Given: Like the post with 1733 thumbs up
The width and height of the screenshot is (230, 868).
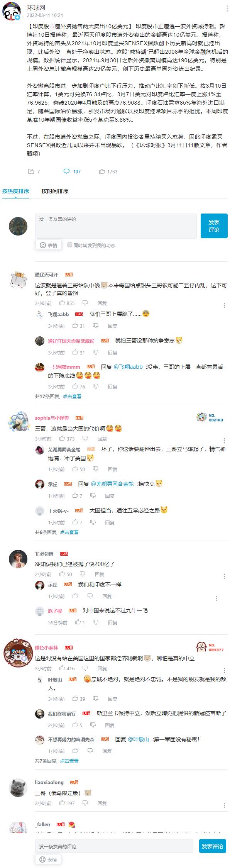Looking at the screenshot, I should 102,171.
